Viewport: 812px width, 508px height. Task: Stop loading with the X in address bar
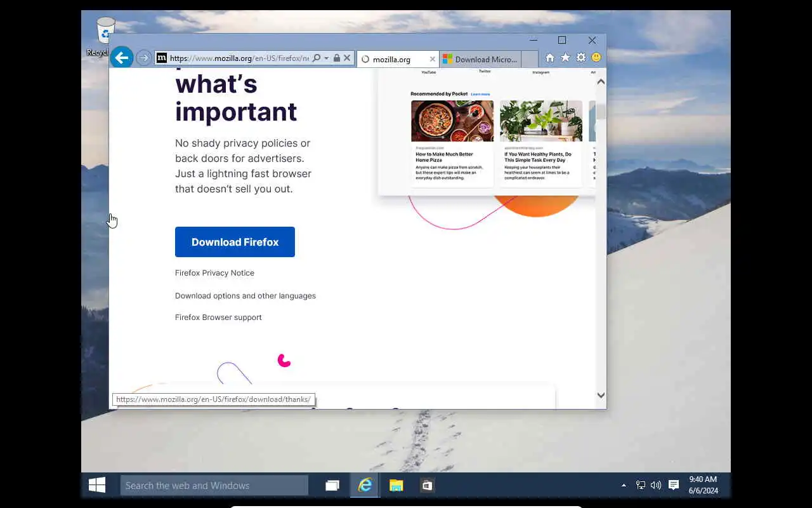347,58
